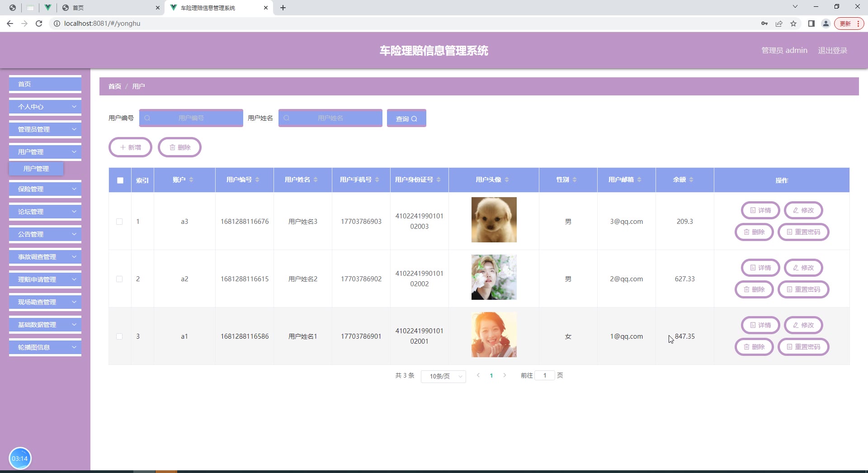868x473 pixels.
Task: Expand the 基础数据管理 sidebar menu
Action: coord(45,325)
